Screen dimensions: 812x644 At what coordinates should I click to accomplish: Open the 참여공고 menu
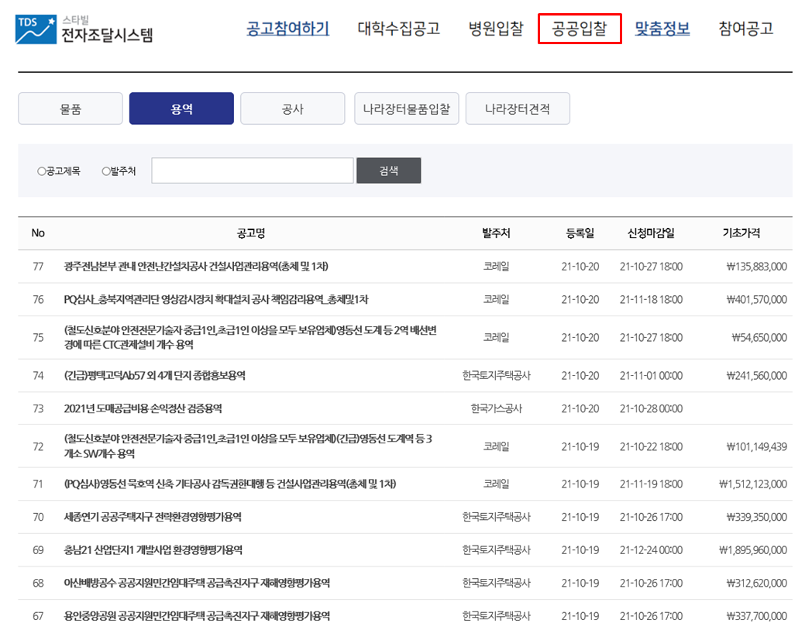click(745, 28)
